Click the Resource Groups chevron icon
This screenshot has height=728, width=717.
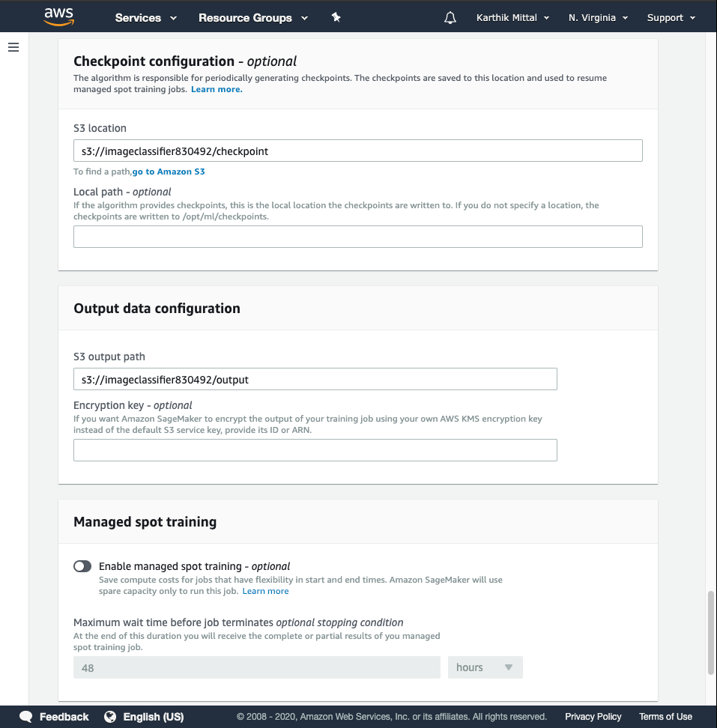pyautogui.click(x=304, y=17)
